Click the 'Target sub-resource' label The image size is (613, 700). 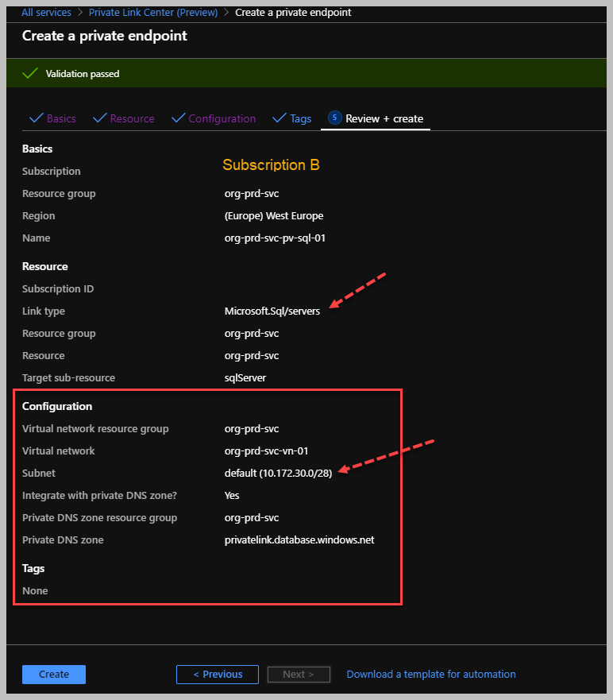pyautogui.click(x=69, y=377)
